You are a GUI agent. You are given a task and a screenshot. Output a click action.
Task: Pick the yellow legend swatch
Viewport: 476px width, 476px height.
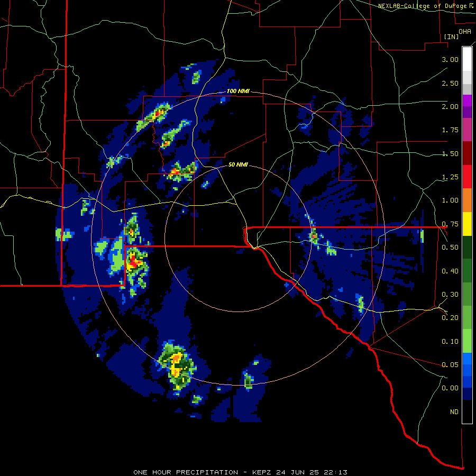click(467, 224)
